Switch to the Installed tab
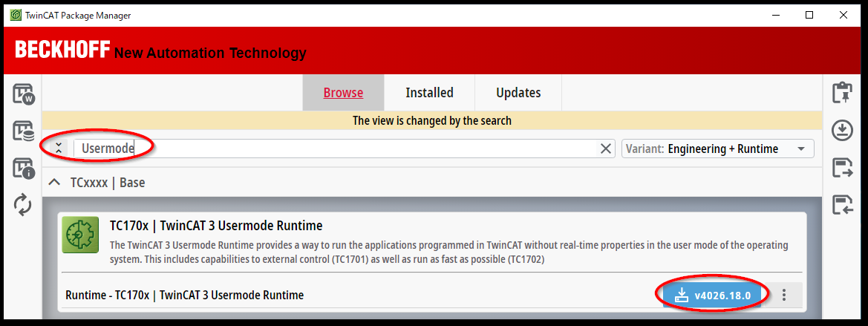Image resolution: width=868 pixels, height=326 pixels. (x=429, y=93)
